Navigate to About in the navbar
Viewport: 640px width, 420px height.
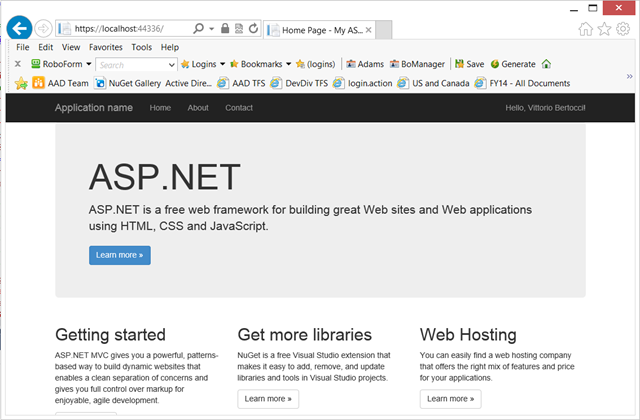198,108
